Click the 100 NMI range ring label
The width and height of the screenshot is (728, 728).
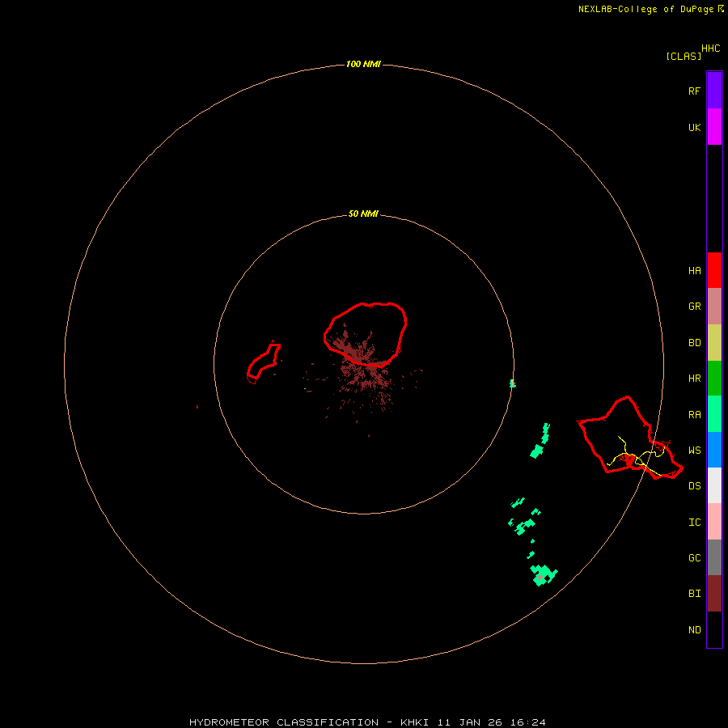tap(363, 64)
